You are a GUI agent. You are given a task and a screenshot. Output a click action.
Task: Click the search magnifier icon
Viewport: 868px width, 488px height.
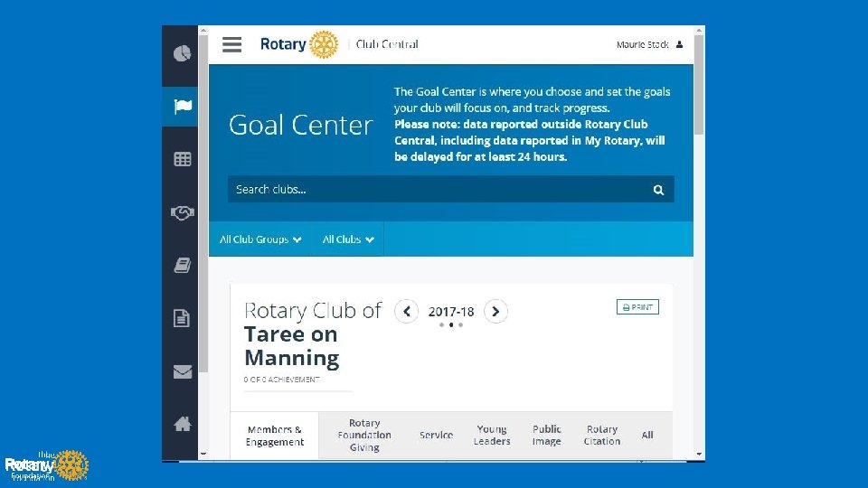click(x=658, y=190)
